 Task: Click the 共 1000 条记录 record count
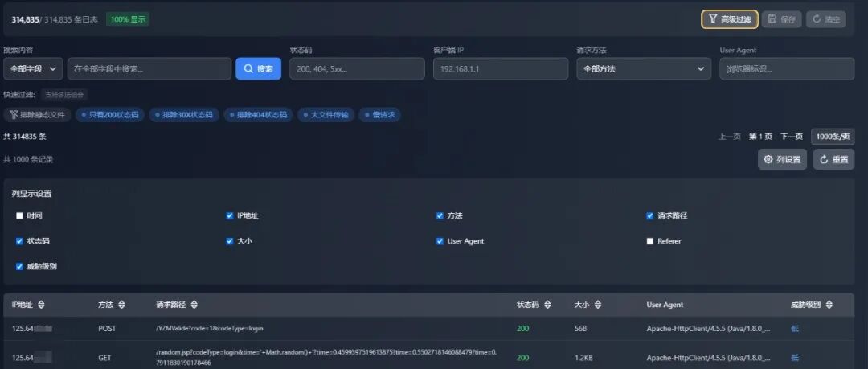click(x=28, y=159)
